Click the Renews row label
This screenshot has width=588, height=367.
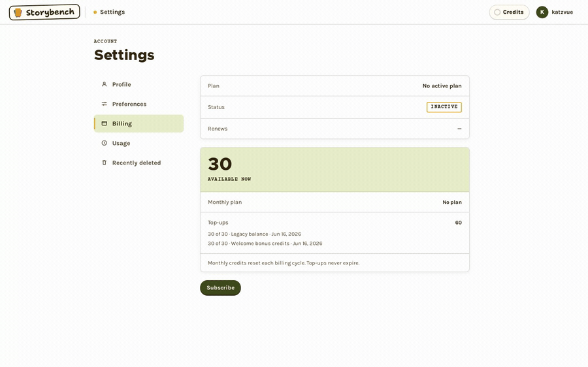[218, 129]
